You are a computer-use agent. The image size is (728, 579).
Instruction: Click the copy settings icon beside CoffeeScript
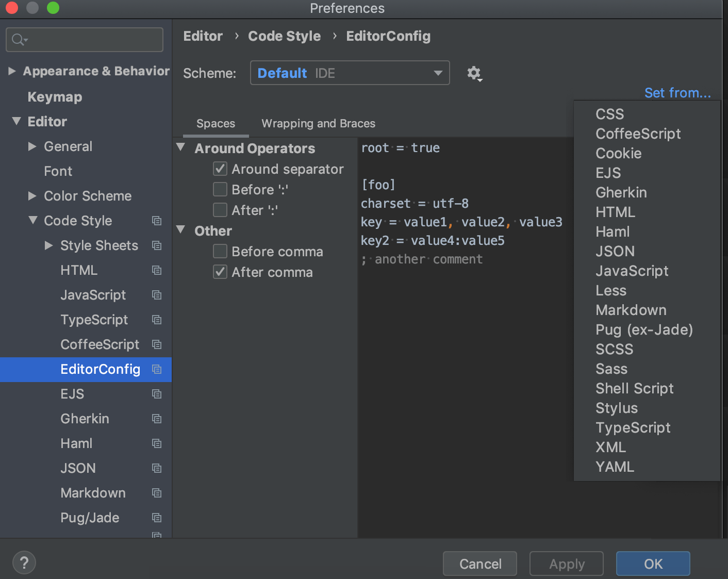click(x=156, y=344)
